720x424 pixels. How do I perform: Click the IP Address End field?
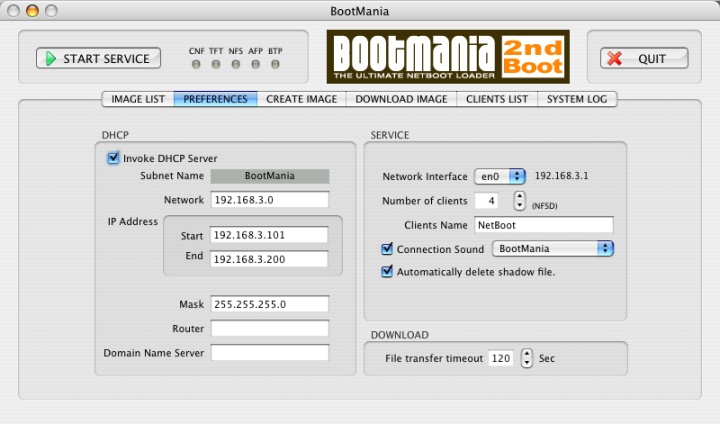click(269, 259)
